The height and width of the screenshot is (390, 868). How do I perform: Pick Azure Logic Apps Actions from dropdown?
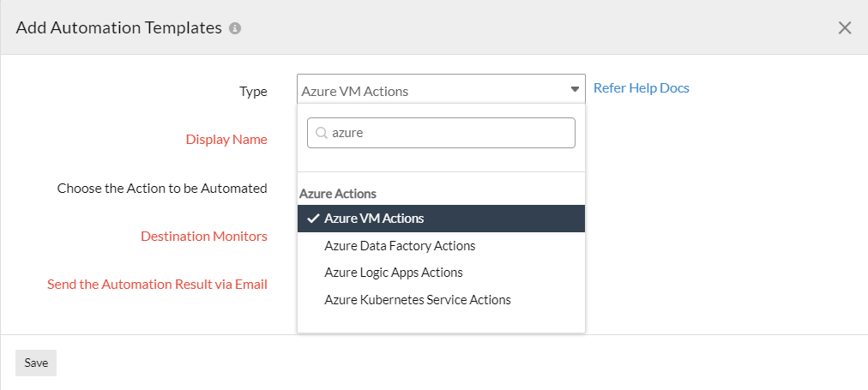(394, 273)
